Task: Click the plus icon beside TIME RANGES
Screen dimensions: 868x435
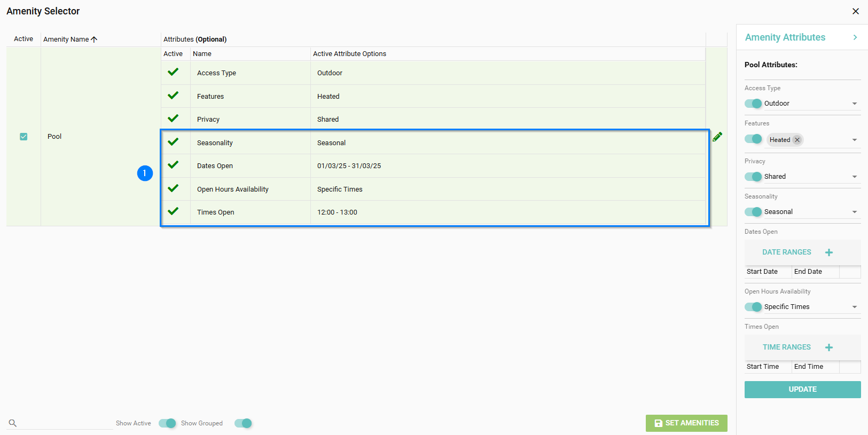Action: click(828, 347)
